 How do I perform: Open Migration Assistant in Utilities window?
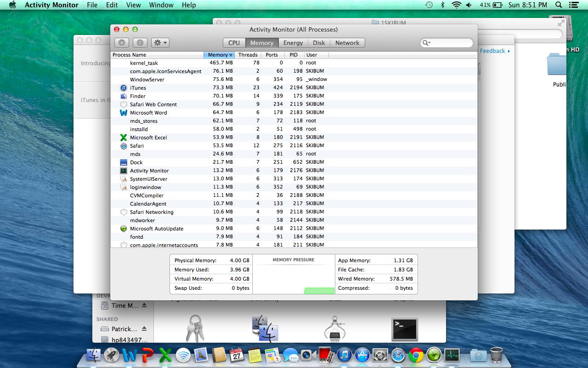(265, 329)
